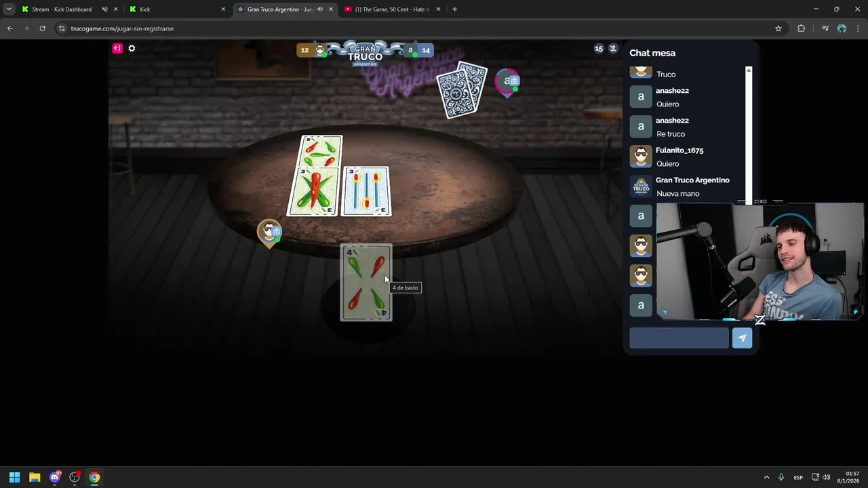Image resolution: width=868 pixels, height=488 pixels.
Task: Open the Chrome profile avatar
Action: click(842, 28)
